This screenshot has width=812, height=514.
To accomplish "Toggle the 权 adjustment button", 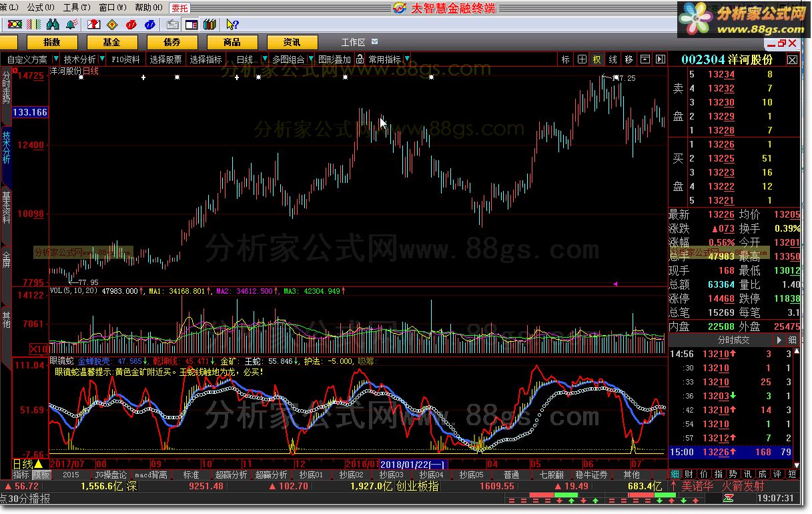I will click(597, 59).
